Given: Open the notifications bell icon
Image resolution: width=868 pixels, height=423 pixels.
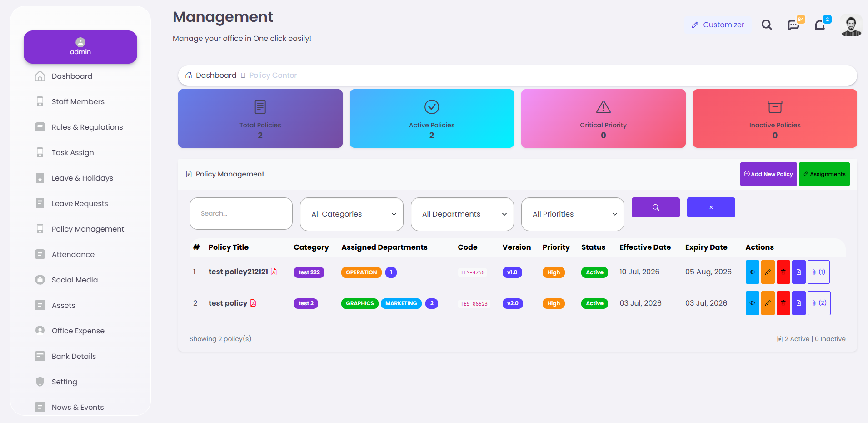Looking at the screenshot, I should (x=820, y=25).
